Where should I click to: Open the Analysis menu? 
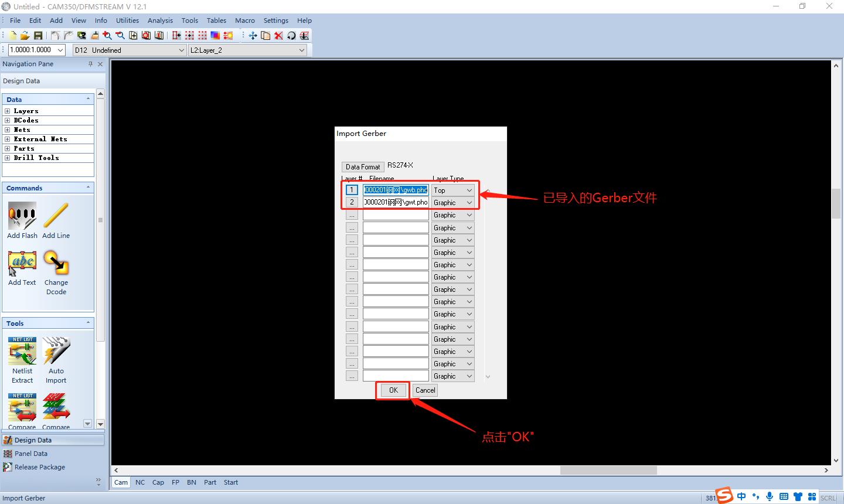(160, 21)
